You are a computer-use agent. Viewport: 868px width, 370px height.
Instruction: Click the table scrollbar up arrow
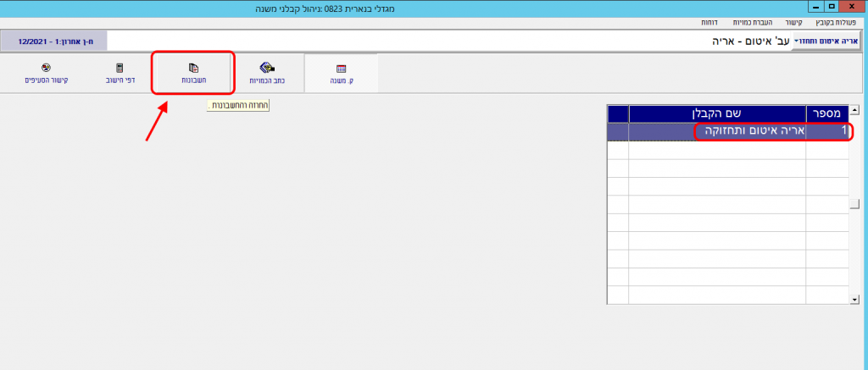pos(854,110)
